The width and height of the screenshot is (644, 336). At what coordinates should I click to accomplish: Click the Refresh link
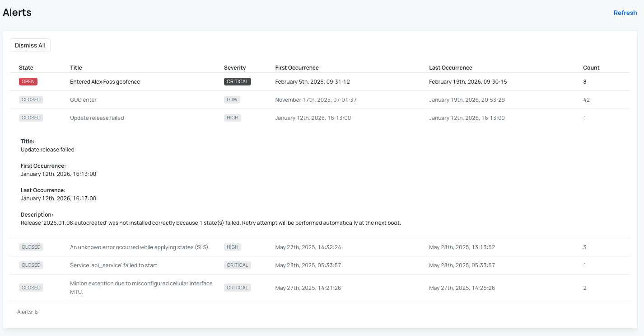(x=625, y=13)
